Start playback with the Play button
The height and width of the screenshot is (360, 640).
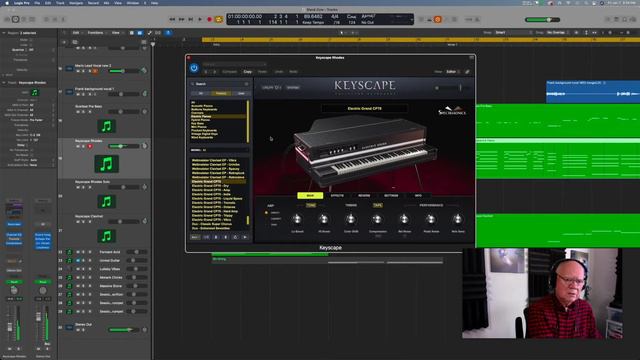click(200, 19)
